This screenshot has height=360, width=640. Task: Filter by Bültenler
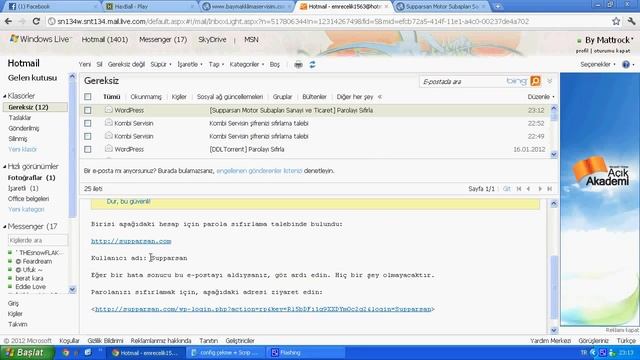tap(314, 97)
